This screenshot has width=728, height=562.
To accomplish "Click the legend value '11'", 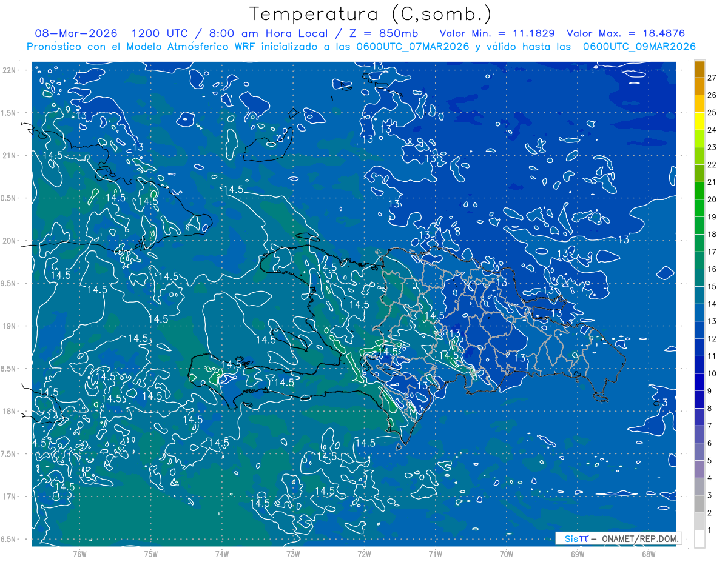I will click(712, 356).
